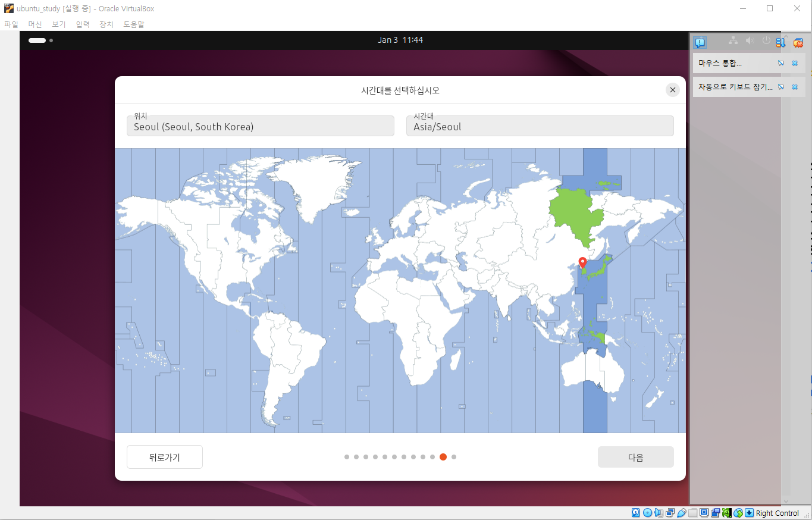Open the 도움말 menu
The height and width of the screenshot is (520, 812).
pos(134,24)
